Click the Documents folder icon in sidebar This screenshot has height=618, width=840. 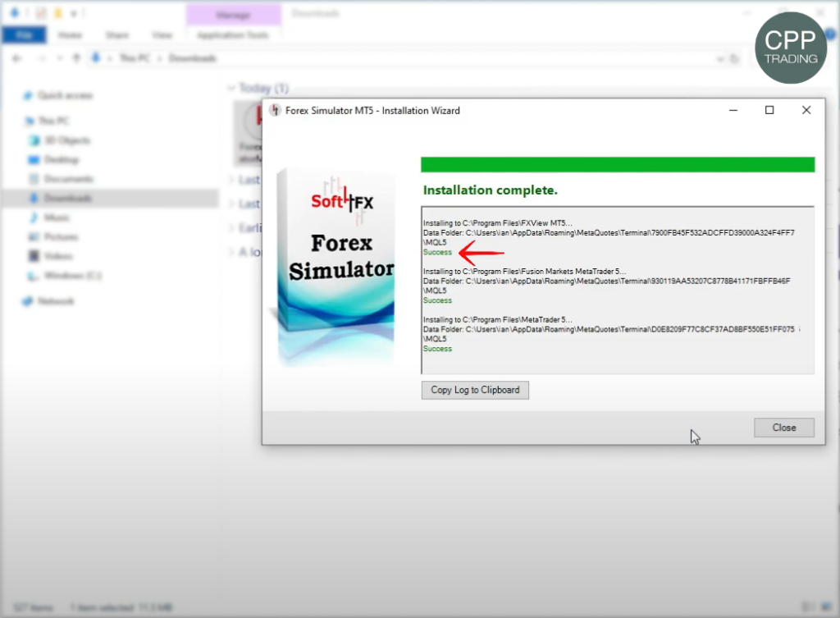click(x=34, y=179)
